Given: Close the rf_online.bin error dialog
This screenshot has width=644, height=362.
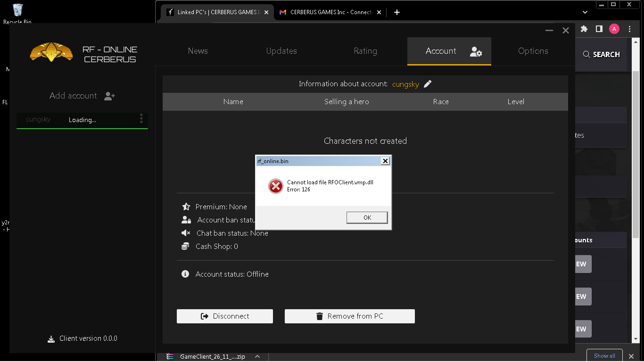Looking at the screenshot, I should [385, 161].
